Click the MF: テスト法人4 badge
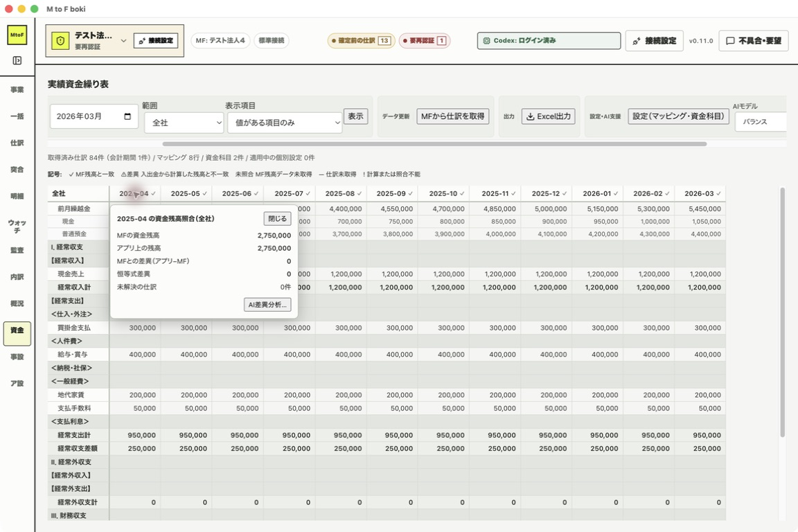 pyautogui.click(x=220, y=40)
